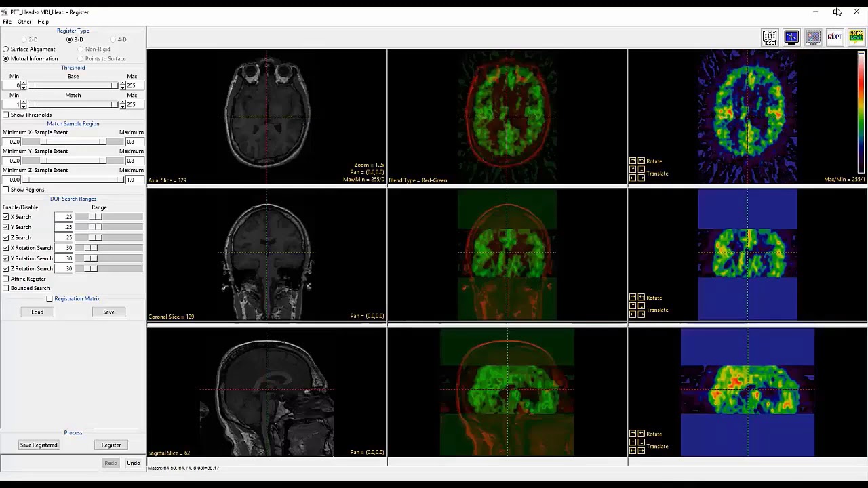The width and height of the screenshot is (868, 488).
Task: Translate axial PET view left
Action: (x=633, y=178)
